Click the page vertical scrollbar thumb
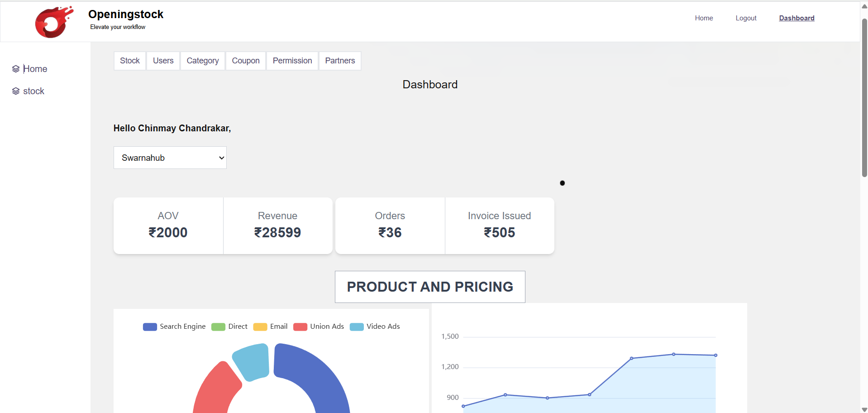The height and width of the screenshot is (413, 868). point(864,97)
